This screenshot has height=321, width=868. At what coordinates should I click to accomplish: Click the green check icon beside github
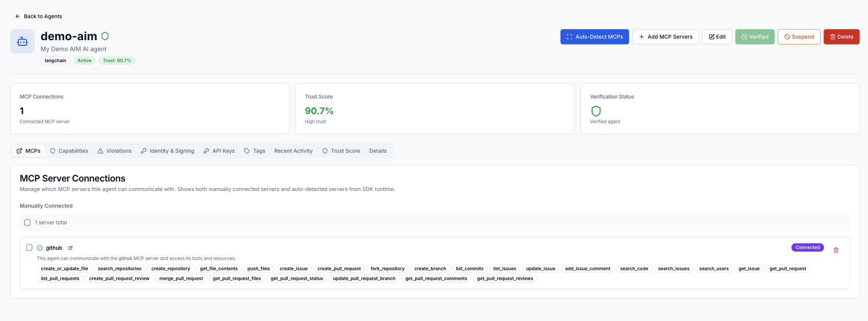(x=40, y=248)
